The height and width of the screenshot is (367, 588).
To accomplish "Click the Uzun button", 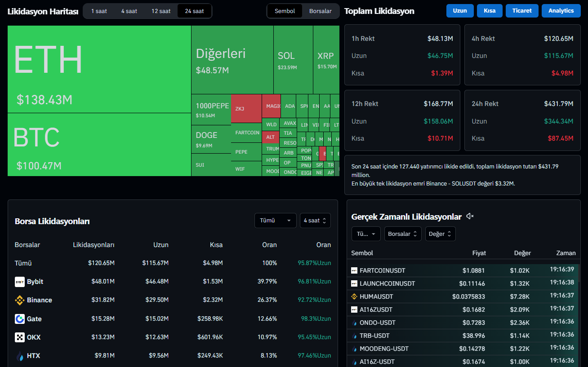I will (x=460, y=11).
